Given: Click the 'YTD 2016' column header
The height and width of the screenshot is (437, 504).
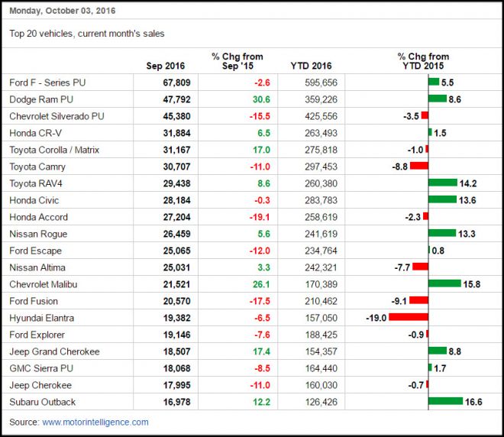Looking at the screenshot, I should click(311, 66).
